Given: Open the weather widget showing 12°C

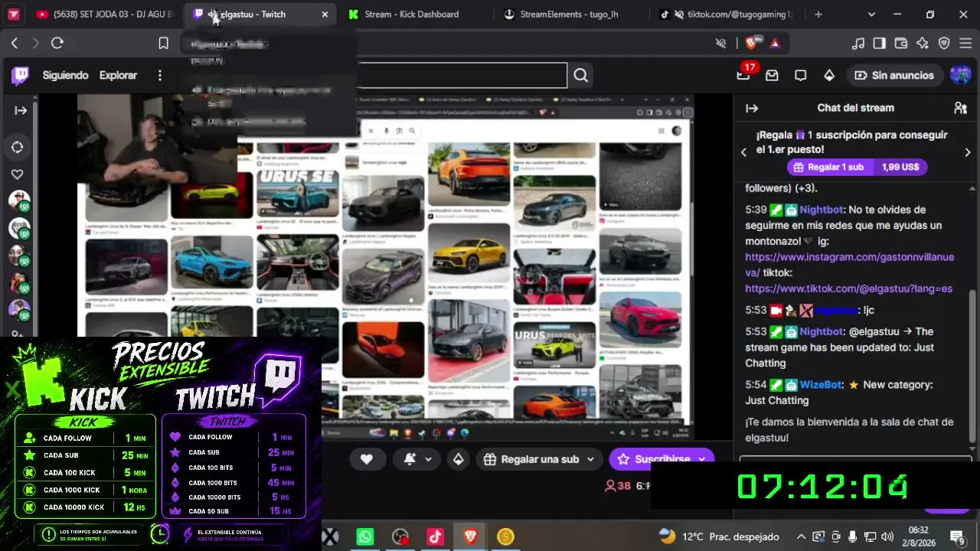Looking at the screenshot, I should 719,536.
